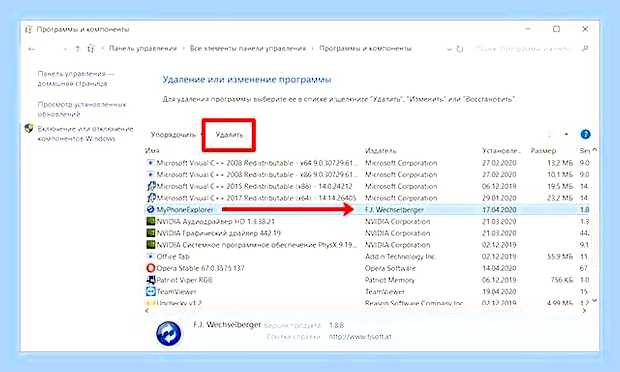Open Просмотр установленных обновлений link

[x=81, y=109]
